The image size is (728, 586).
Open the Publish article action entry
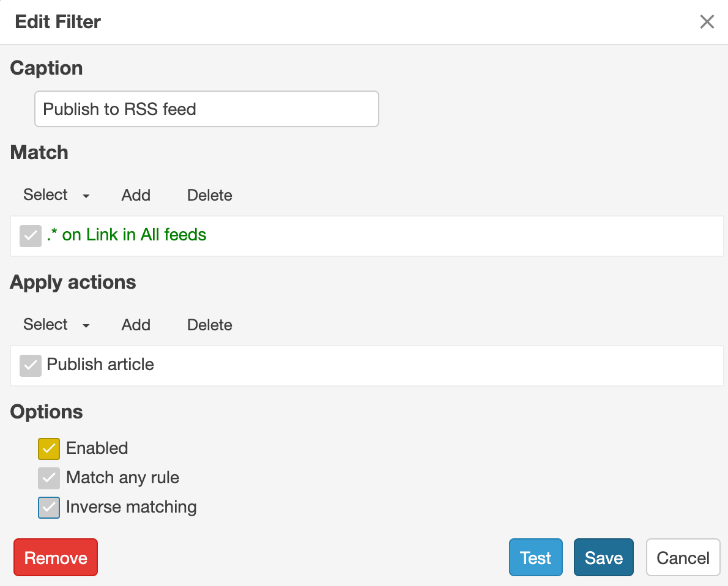(x=100, y=365)
